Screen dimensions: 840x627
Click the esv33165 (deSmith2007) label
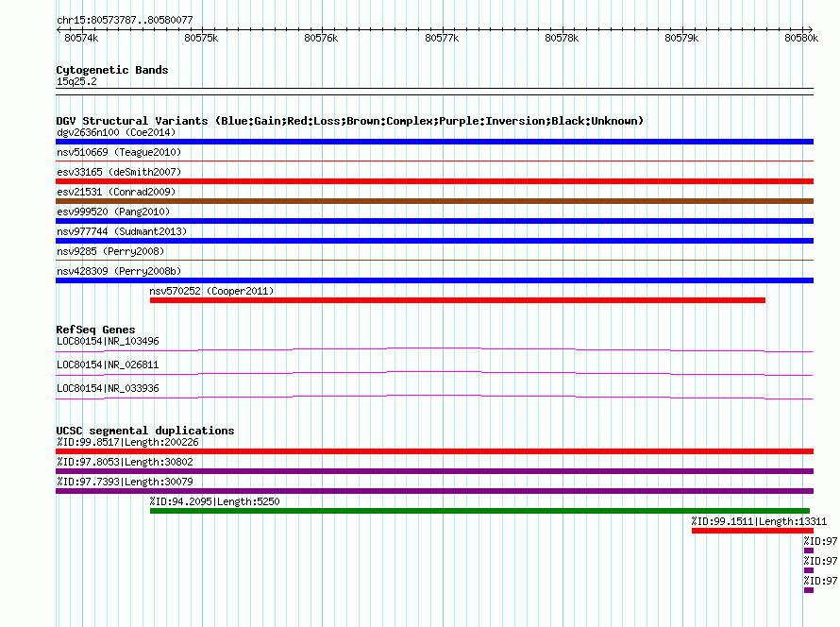pyautogui.click(x=119, y=172)
